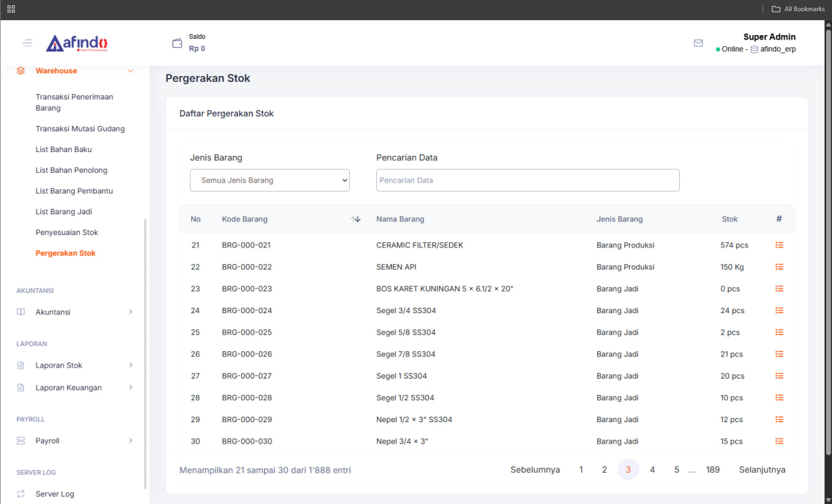Open the mail envelope icon
Screen dimensions: 832x504
698,43
